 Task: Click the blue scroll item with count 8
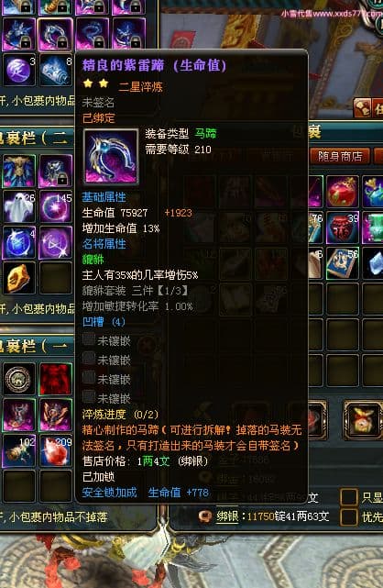click(55, 71)
